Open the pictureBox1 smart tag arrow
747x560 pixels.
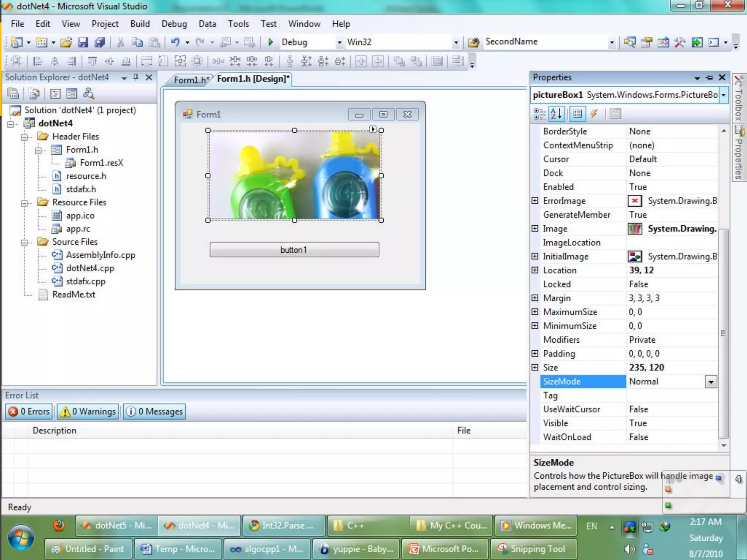(x=372, y=129)
